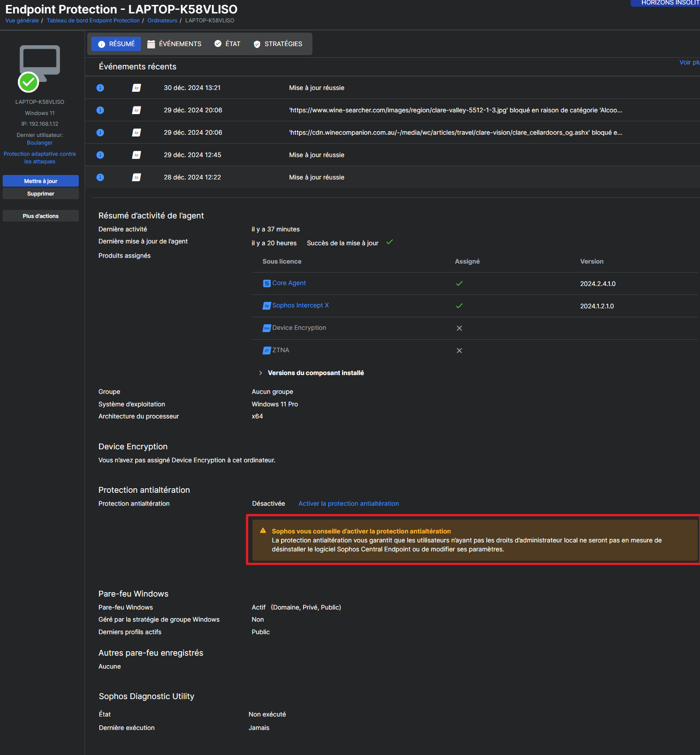Screen dimensions: 700x755
Task: Click unassigned X mark for ZTNA
Action: [459, 350]
